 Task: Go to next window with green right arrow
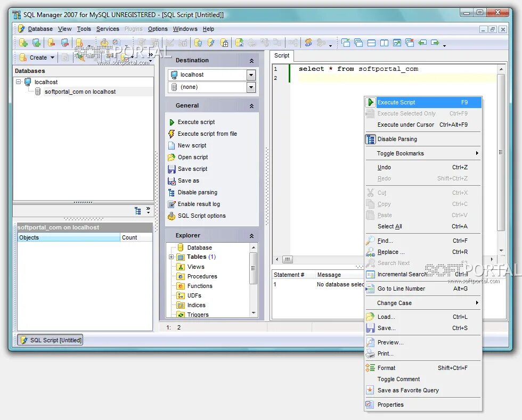(x=435, y=43)
